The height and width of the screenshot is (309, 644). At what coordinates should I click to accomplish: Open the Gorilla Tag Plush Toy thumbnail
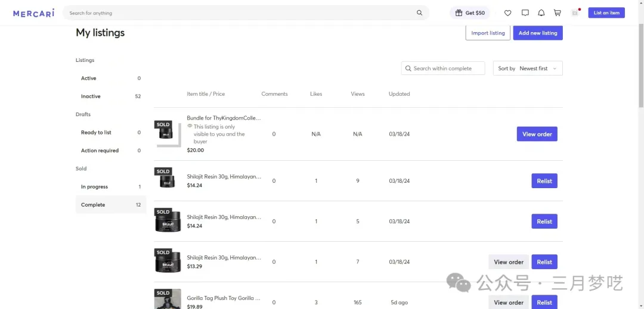tap(168, 299)
